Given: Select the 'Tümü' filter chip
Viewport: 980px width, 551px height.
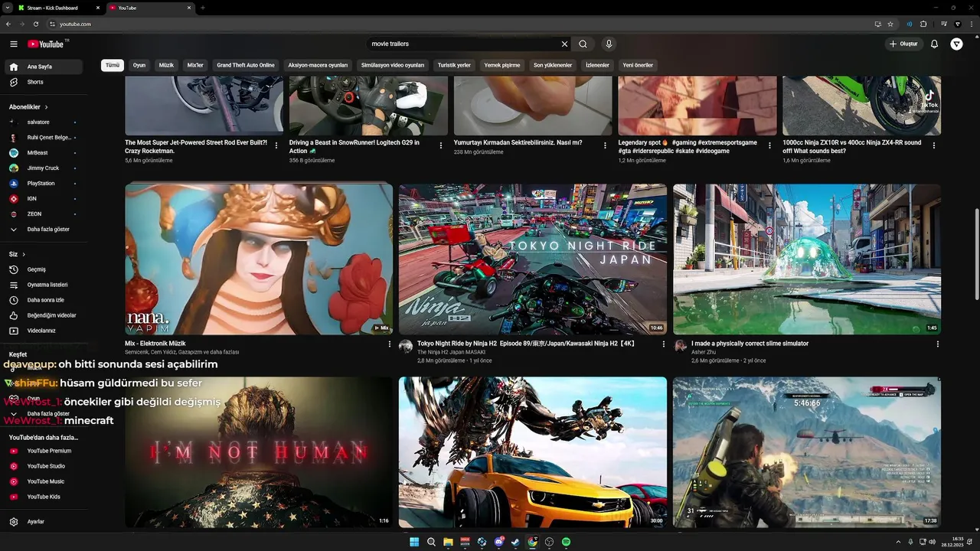Looking at the screenshot, I should click(x=113, y=65).
